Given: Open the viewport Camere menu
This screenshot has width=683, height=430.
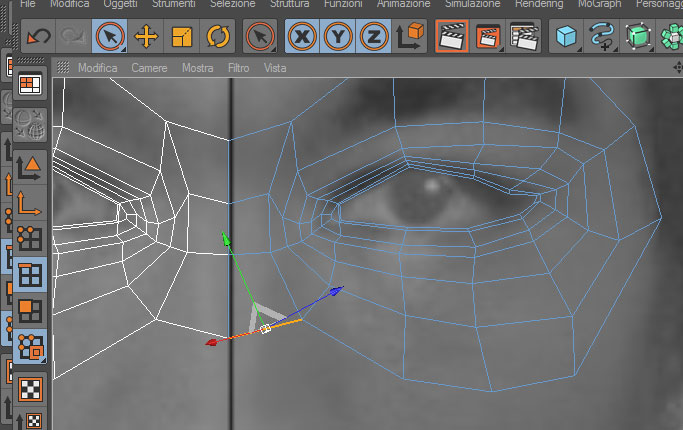Looking at the screenshot, I should (149, 68).
